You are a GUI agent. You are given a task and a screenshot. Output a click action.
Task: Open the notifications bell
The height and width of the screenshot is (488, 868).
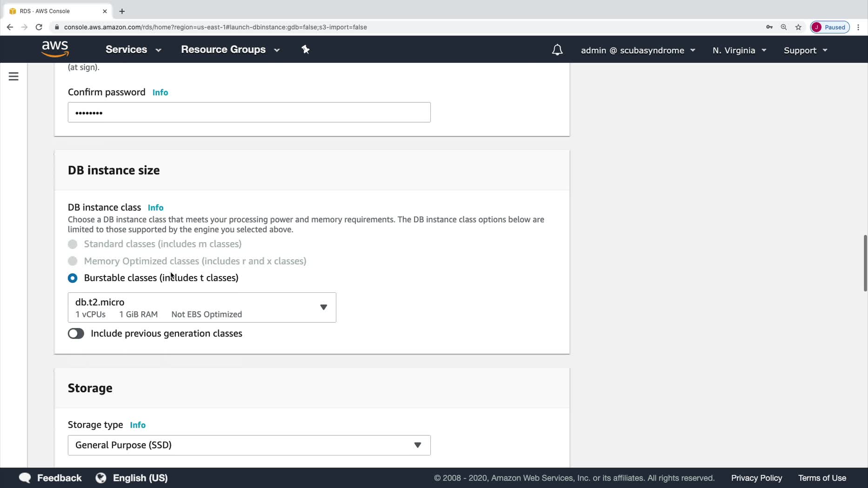pyautogui.click(x=557, y=50)
